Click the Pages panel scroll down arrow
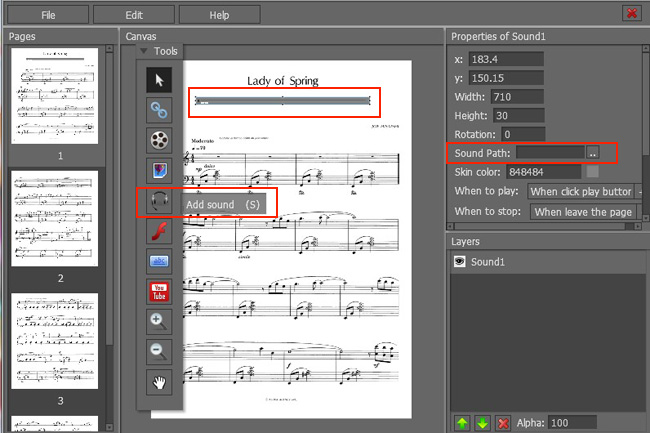The width and height of the screenshot is (650, 433). point(109,427)
